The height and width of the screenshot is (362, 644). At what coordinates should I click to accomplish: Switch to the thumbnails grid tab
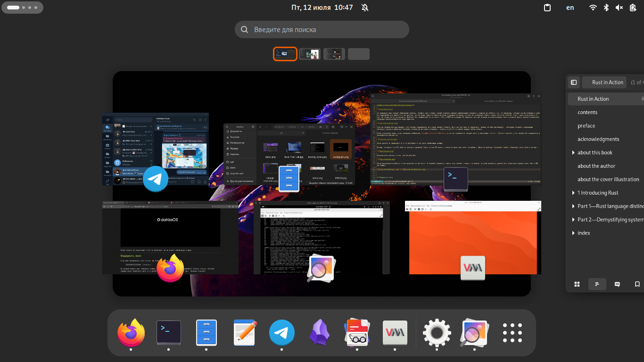pyautogui.click(x=577, y=284)
